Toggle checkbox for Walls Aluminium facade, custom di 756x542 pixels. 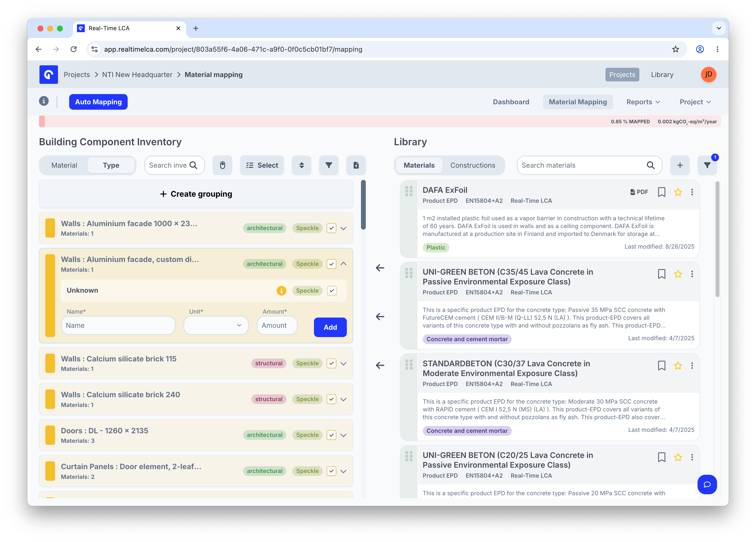click(x=331, y=264)
